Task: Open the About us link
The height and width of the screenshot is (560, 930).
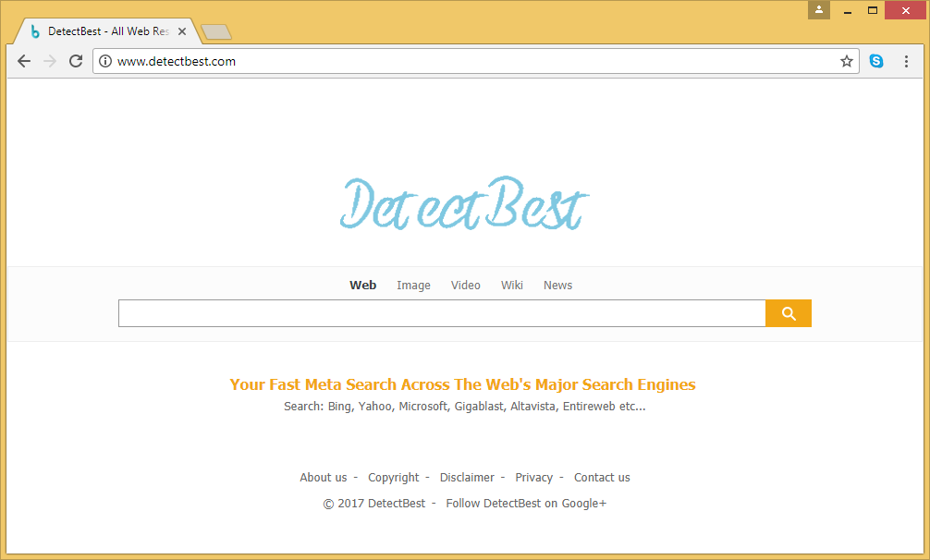Action: (x=323, y=478)
